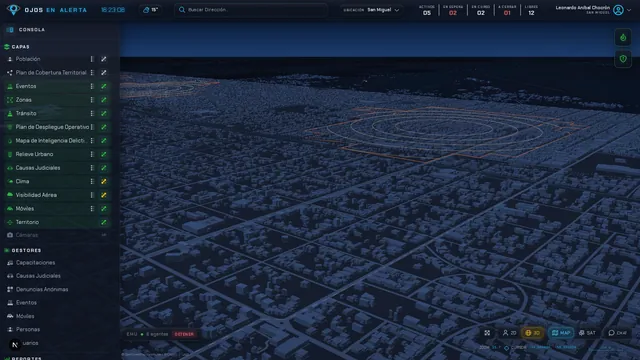Toggle visibility of Tránsito layer
The image size is (640, 360).
[x=104, y=113]
